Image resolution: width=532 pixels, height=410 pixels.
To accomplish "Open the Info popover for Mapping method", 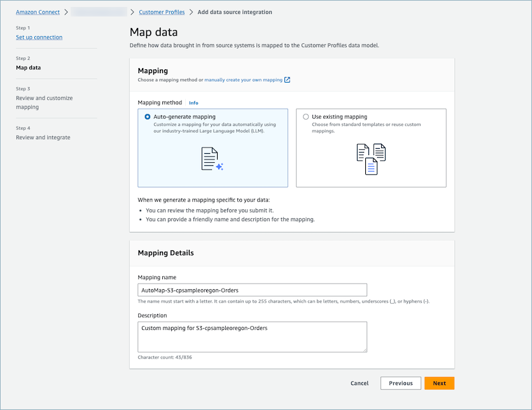I will 193,102.
